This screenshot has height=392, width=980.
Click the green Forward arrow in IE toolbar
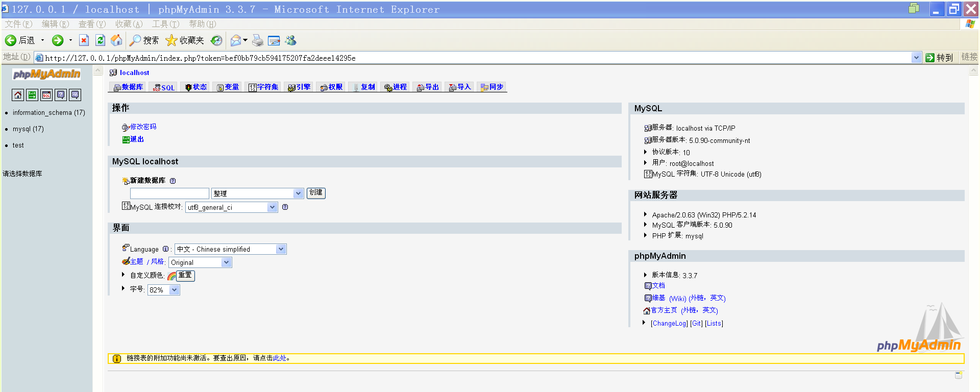pos(58,40)
